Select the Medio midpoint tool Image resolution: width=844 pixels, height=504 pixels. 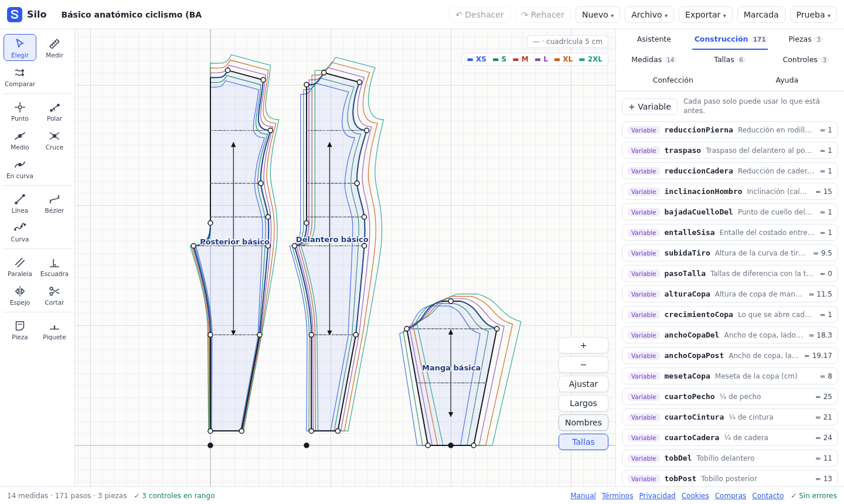pyautogui.click(x=20, y=139)
